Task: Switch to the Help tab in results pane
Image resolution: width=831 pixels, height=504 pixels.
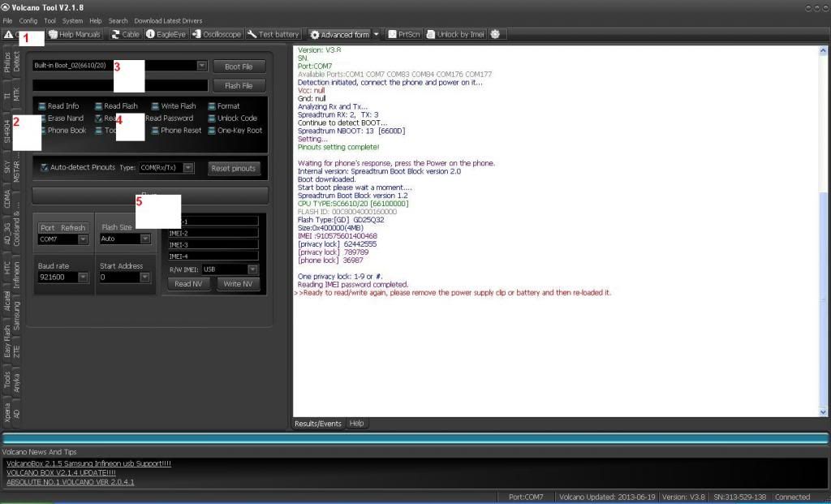Action: [356, 424]
